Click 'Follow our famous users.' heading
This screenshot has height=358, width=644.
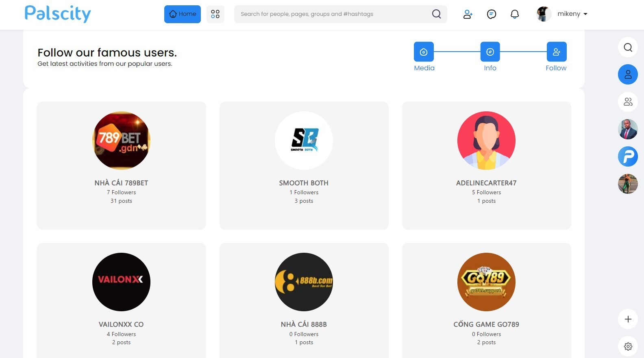point(107,52)
